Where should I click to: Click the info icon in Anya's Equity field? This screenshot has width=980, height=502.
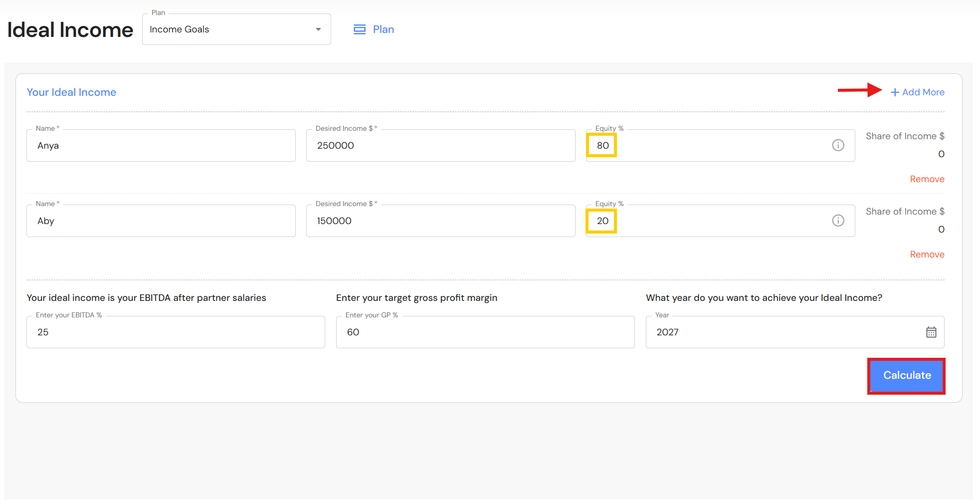coord(838,145)
